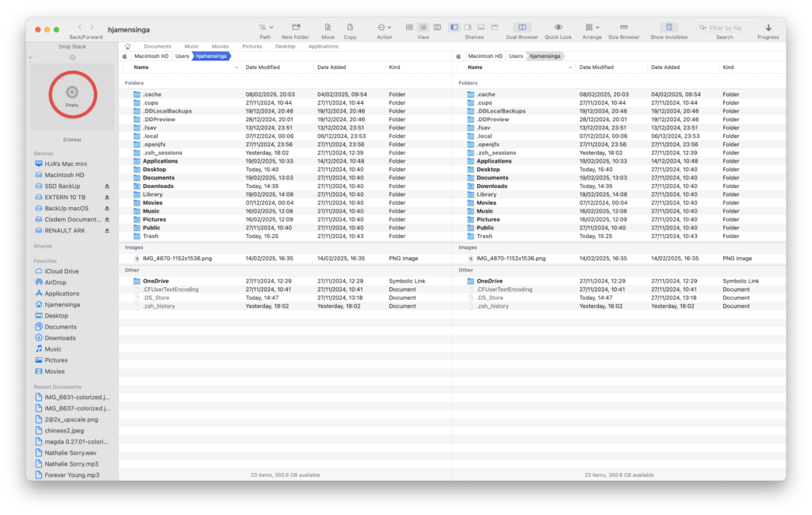Open Downloads in sidebar Favorites

click(x=59, y=338)
